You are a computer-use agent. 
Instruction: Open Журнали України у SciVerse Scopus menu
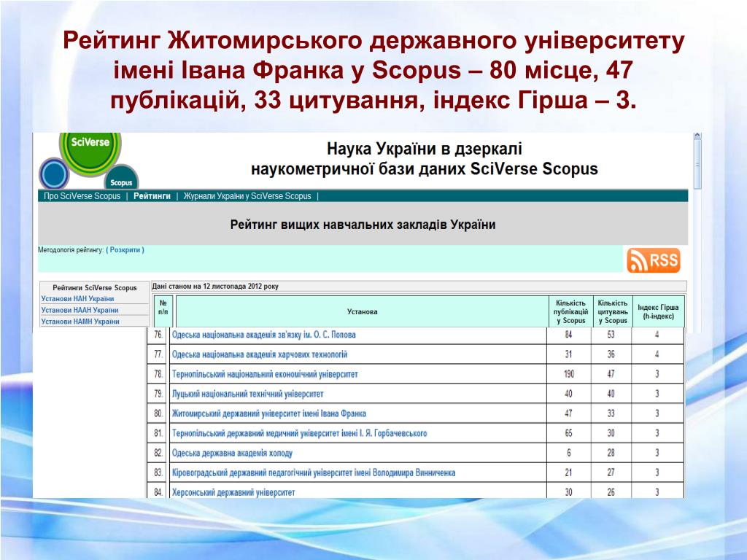coord(247,196)
